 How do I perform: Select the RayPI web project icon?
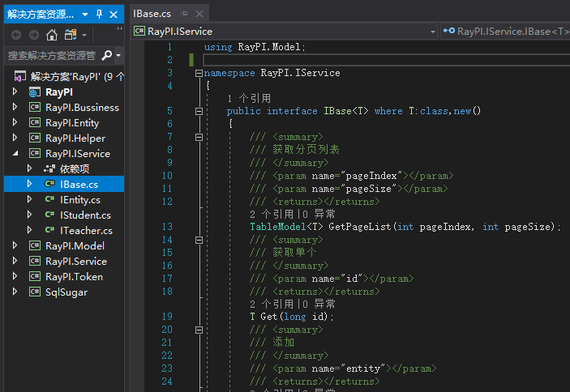(35, 92)
